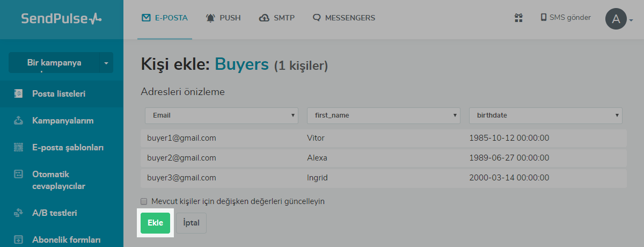The height and width of the screenshot is (247, 644).
Task: Click the A/B testleri sidebar icon
Action: 18,213
